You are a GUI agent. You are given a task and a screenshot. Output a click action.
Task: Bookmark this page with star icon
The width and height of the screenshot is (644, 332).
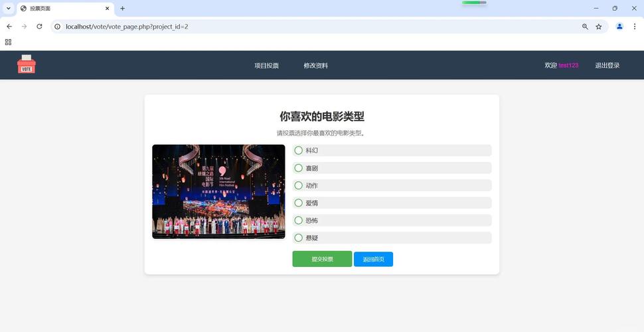599,27
